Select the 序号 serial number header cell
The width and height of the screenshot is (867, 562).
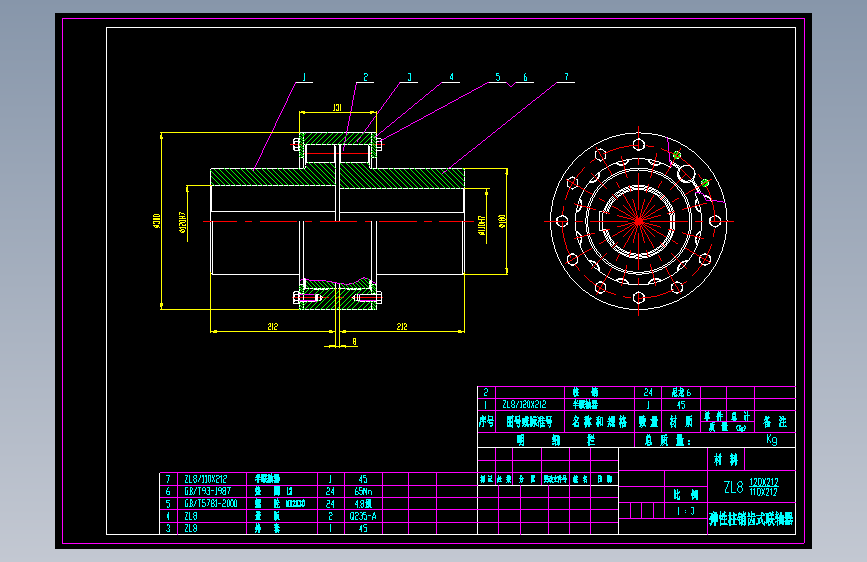487,422
